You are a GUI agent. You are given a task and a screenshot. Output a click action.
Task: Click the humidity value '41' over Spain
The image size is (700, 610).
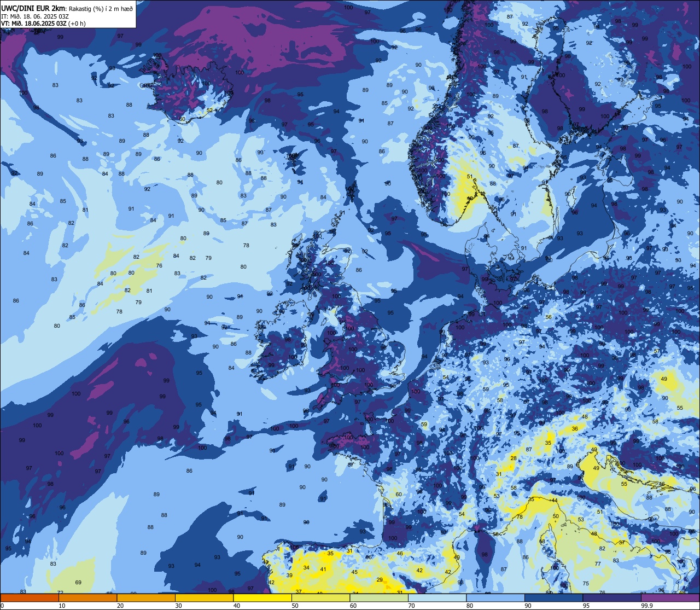[x=323, y=570]
